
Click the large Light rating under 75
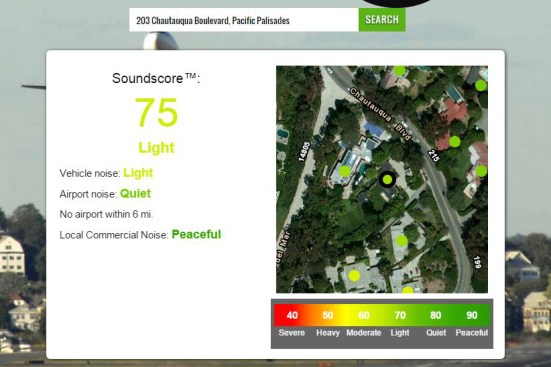[x=156, y=148]
